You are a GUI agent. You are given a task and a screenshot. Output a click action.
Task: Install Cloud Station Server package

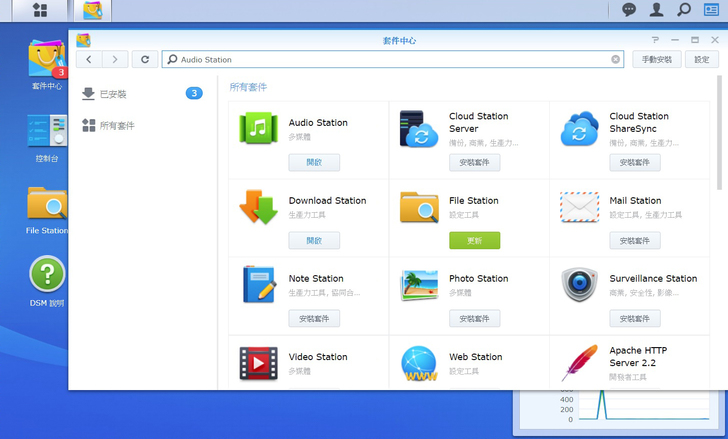(x=474, y=162)
